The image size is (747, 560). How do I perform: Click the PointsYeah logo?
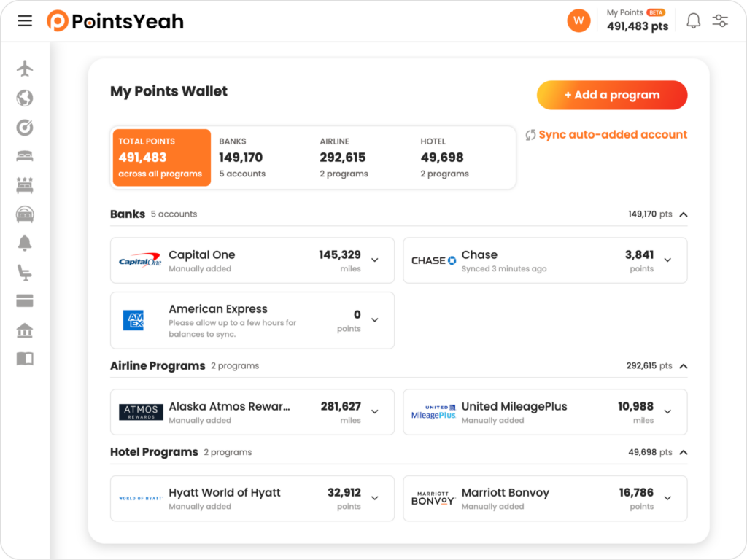(x=115, y=21)
